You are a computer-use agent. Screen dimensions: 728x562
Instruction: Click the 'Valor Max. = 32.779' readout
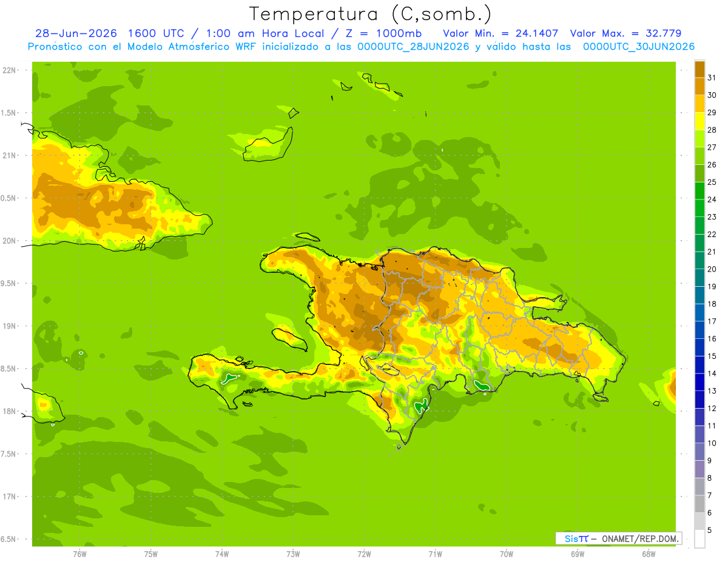pyautogui.click(x=625, y=33)
